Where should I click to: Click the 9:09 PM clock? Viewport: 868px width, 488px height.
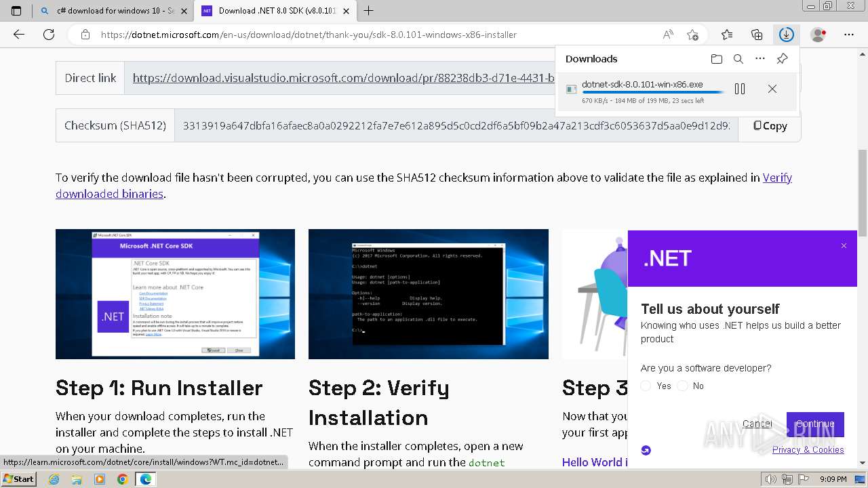pos(833,479)
